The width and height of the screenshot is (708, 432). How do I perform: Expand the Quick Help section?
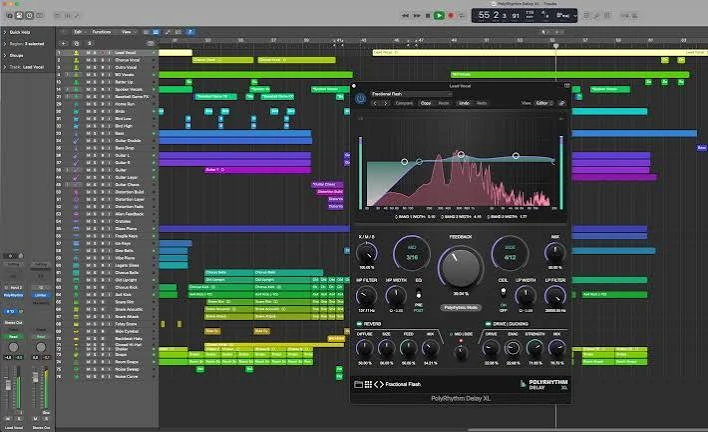[5, 32]
